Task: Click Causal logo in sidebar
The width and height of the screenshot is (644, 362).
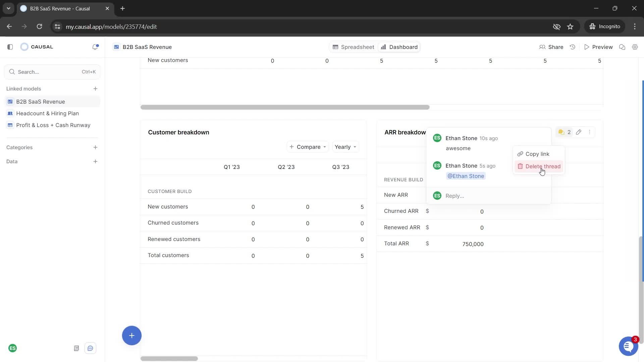Action: point(37,47)
